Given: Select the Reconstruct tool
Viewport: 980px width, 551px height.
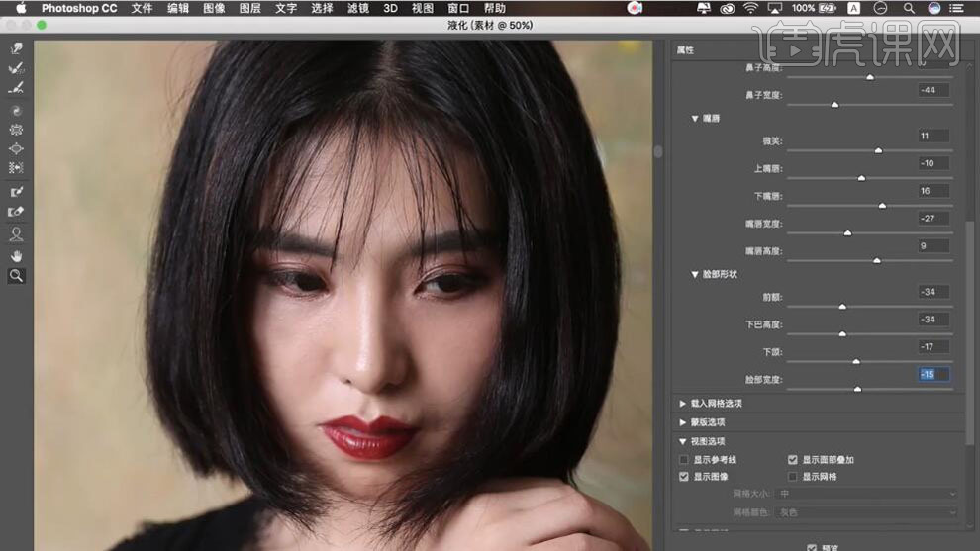Looking at the screenshot, I should (x=16, y=68).
